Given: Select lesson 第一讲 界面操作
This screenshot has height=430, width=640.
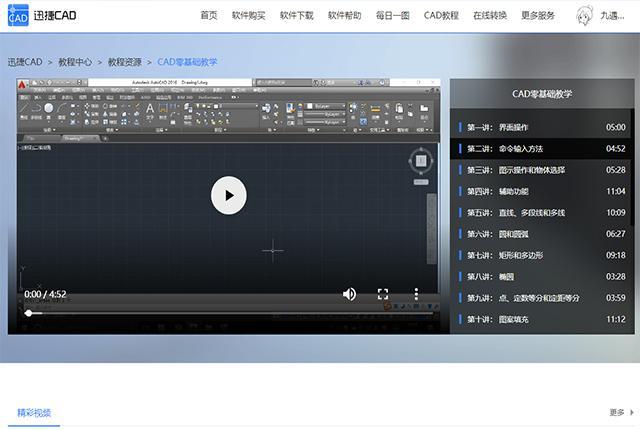Looking at the screenshot, I should pyautogui.click(x=542, y=127).
